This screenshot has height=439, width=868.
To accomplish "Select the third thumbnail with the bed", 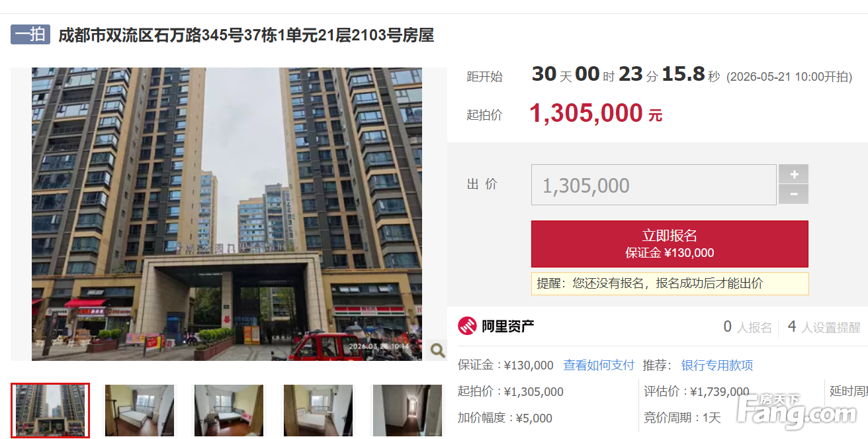I will 229,411.
